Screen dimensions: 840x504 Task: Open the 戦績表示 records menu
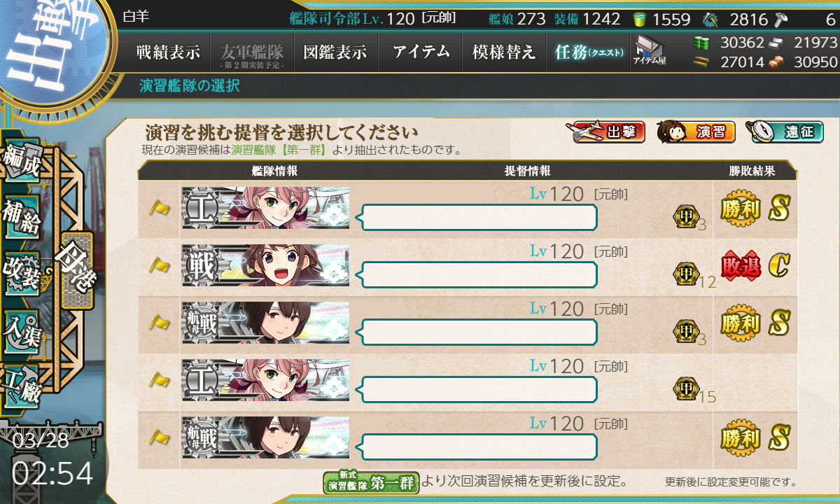[168, 52]
